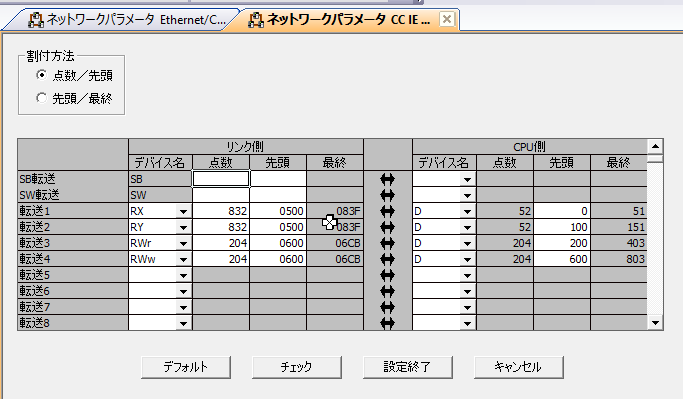Click 転送1 link-side 先頭 cell 0500
This screenshot has height=399, width=683.
(x=278, y=211)
